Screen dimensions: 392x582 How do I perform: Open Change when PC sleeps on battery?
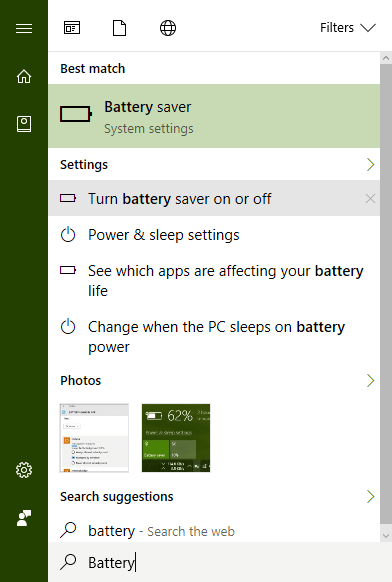[214, 337]
